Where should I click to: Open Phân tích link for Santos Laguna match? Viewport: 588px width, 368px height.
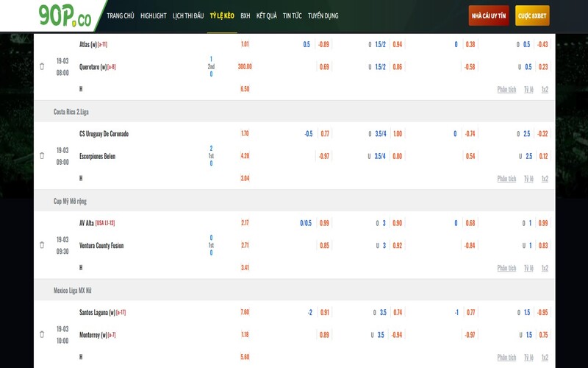pyautogui.click(x=506, y=358)
